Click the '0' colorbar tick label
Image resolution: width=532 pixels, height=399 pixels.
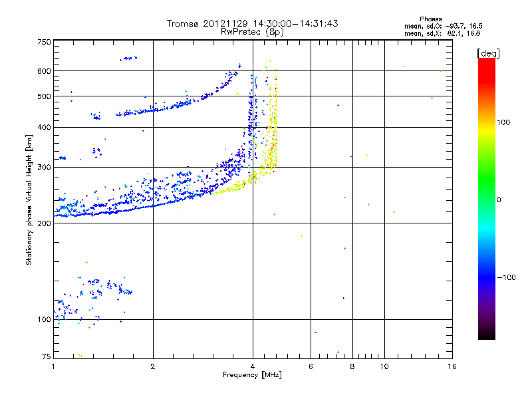tap(499, 200)
